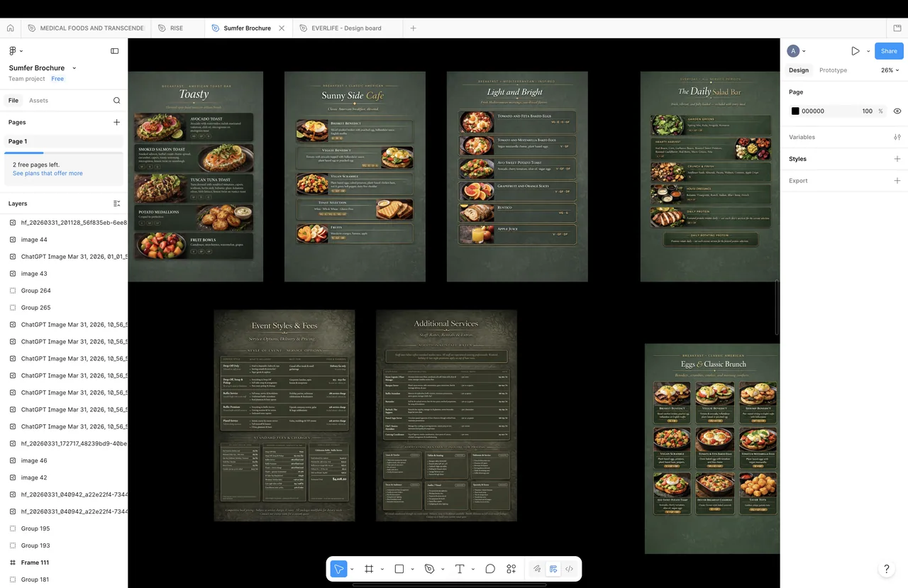908x588 pixels.
Task: Add a style with Styles plus
Action: coord(897,159)
